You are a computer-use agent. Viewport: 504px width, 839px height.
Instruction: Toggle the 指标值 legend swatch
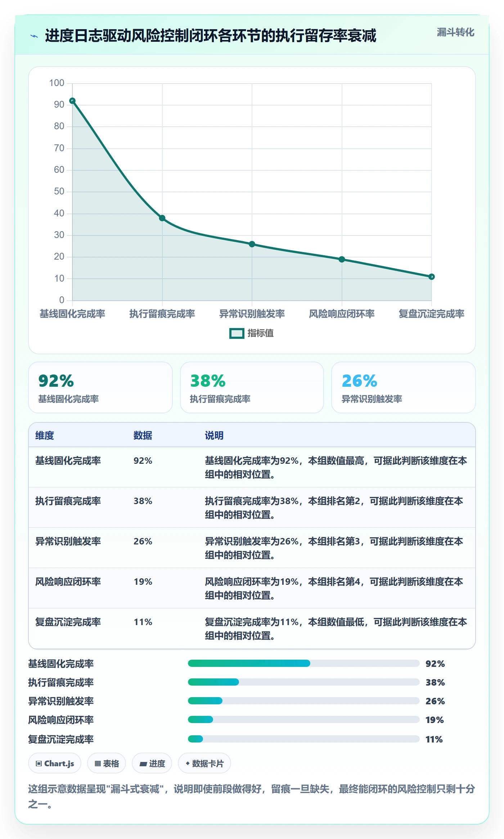[x=237, y=333]
